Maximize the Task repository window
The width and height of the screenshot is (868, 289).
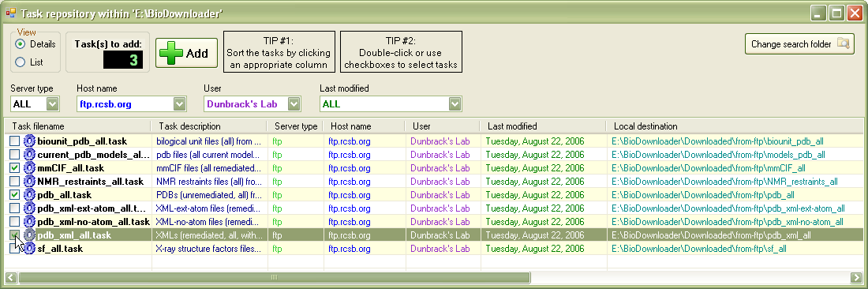pos(836,13)
